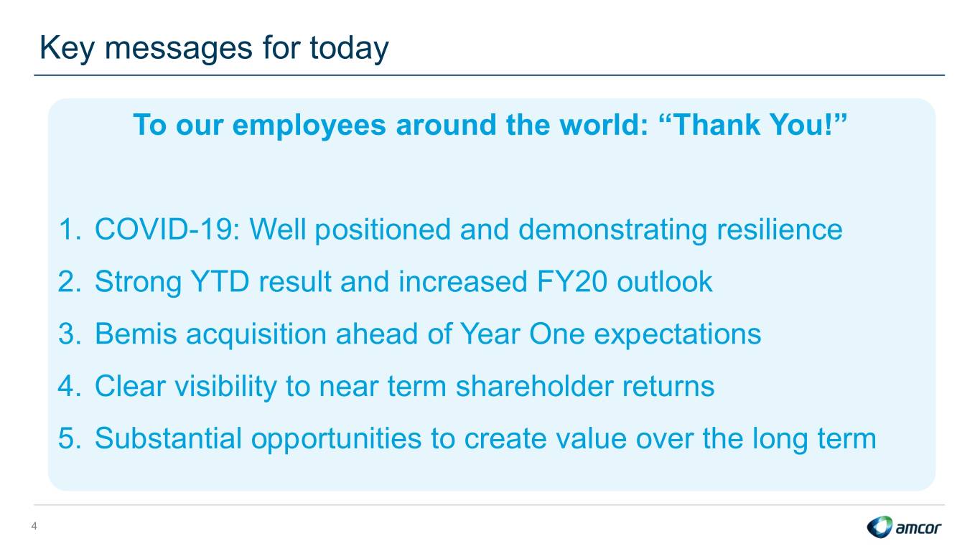Click point 3 about Bemis acquisition

coord(409,334)
